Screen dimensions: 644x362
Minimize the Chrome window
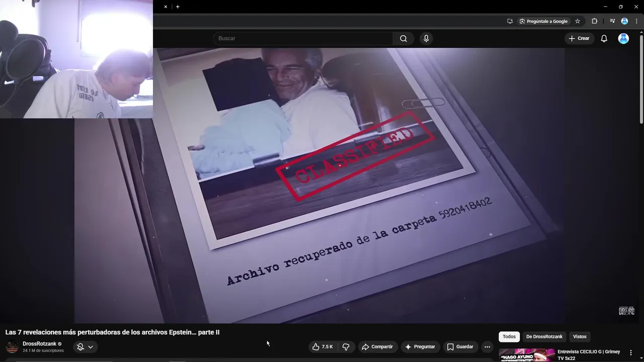click(605, 7)
